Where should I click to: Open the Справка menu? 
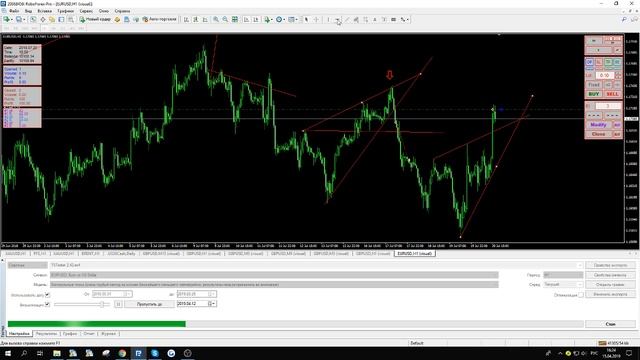(122, 11)
